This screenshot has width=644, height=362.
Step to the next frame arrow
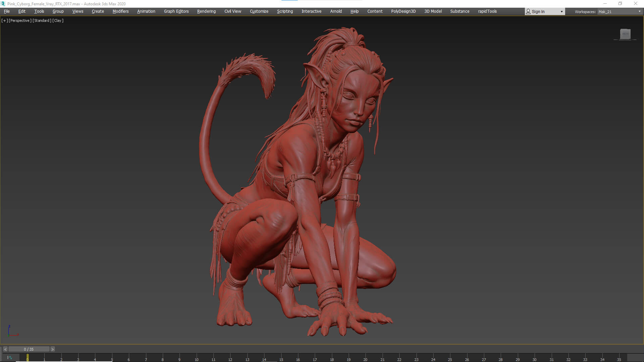(x=52, y=349)
